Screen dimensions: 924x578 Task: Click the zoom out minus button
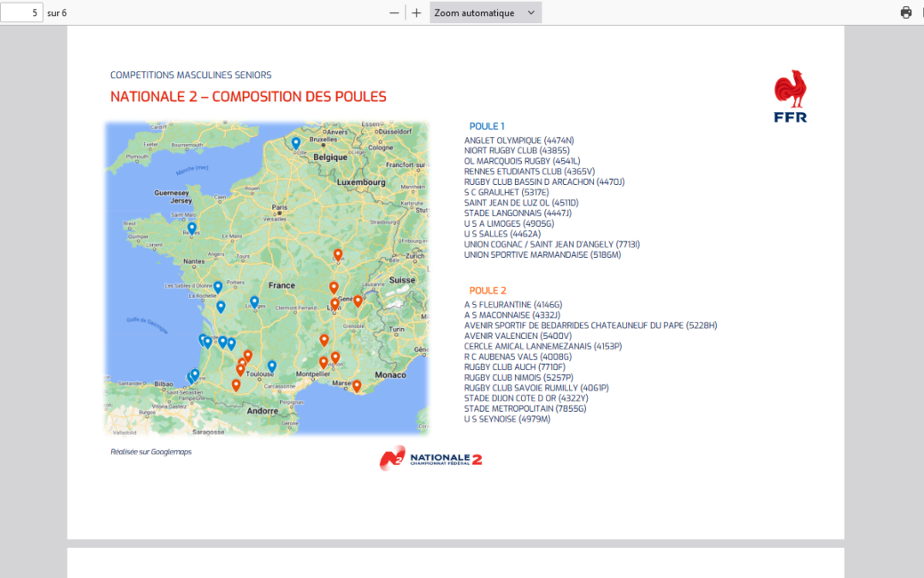pyautogui.click(x=394, y=13)
